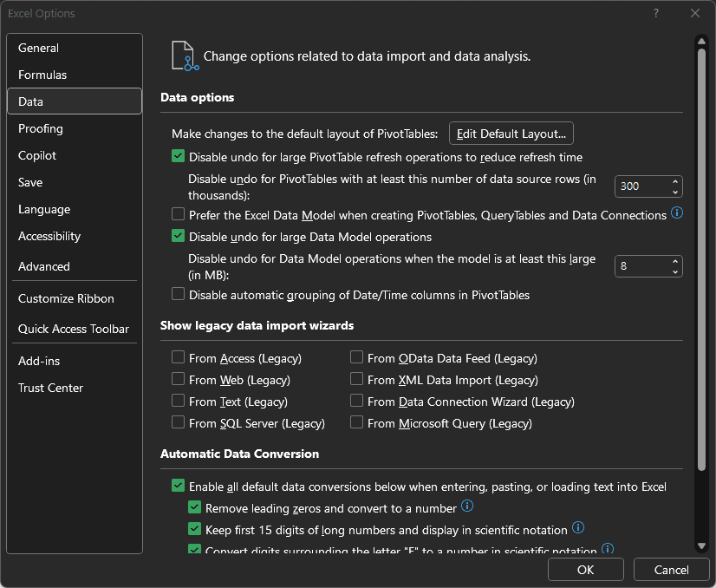Cancel the Excel Options dialog

[671, 570]
